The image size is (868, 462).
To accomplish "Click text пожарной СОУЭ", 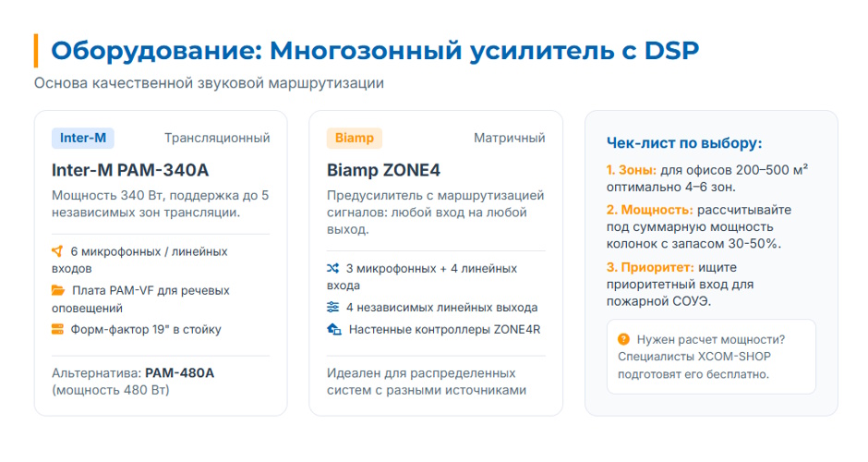I will [x=658, y=301].
